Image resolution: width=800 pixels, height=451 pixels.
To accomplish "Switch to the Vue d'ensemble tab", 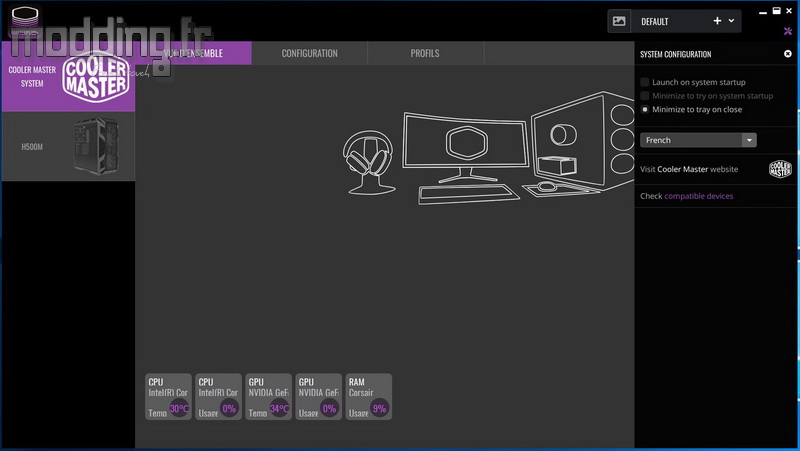I will tap(193, 53).
